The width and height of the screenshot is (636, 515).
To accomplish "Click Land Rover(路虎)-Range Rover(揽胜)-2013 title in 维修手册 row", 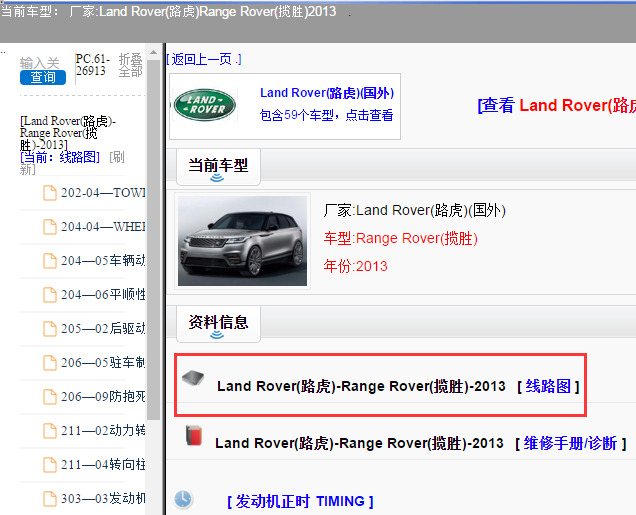I will coord(359,443).
